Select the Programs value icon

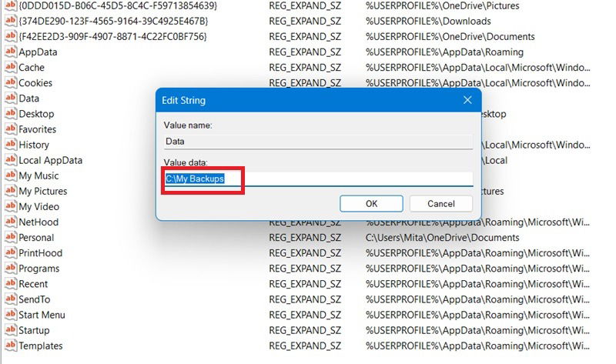[x=11, y=268]
